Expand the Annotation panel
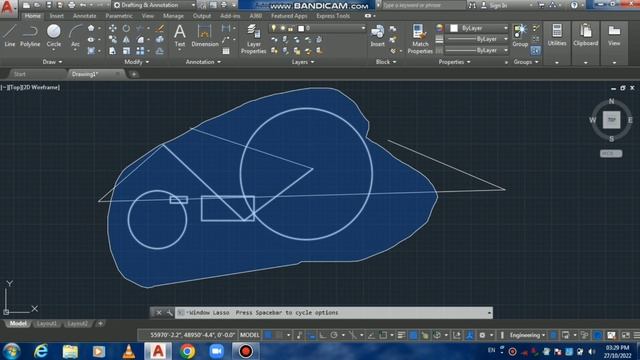 [203, 62]
